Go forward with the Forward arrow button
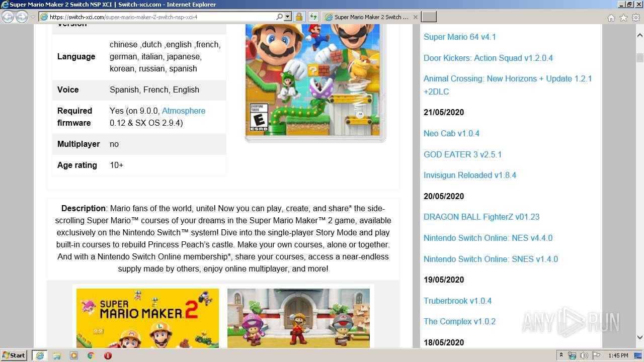Viewport: 644px width, 362px height. pyautogui.click(x=22, y=17)
